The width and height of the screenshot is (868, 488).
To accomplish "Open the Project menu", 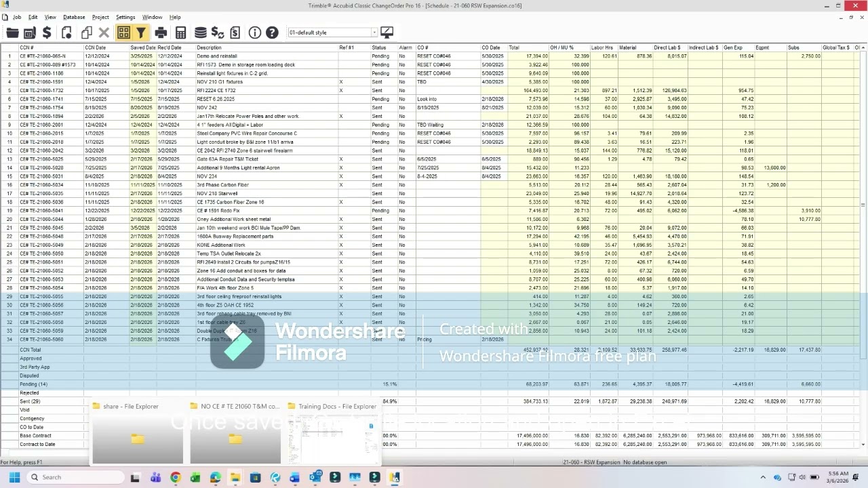I will click(100, 17).
